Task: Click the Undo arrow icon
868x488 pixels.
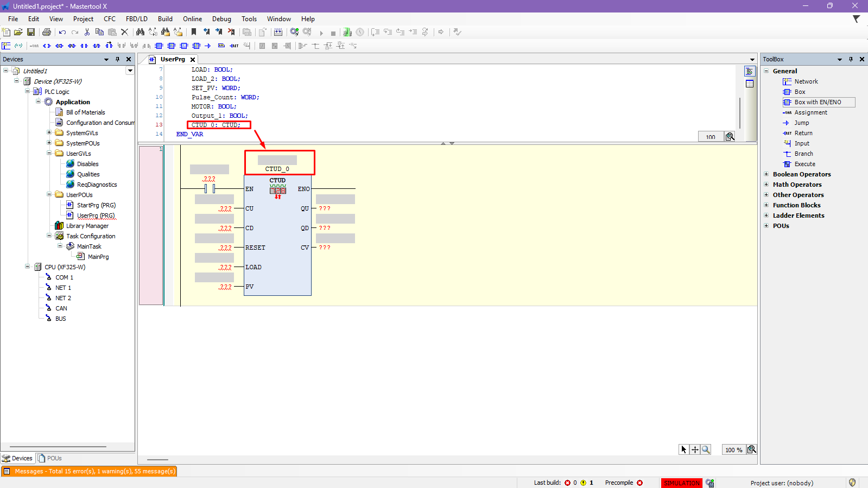Action: click(62, 33)
